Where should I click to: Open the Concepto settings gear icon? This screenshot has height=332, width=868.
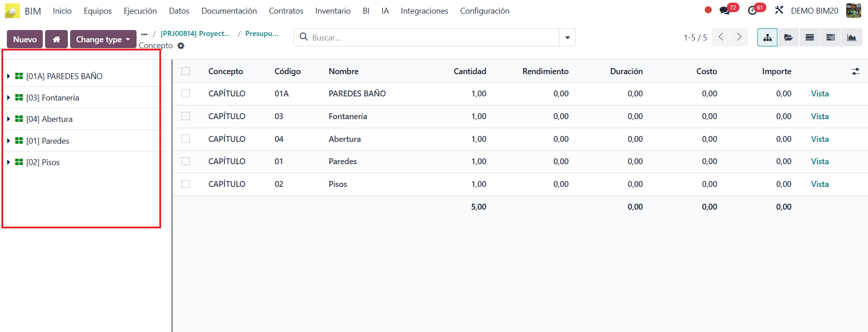(181, 45)
